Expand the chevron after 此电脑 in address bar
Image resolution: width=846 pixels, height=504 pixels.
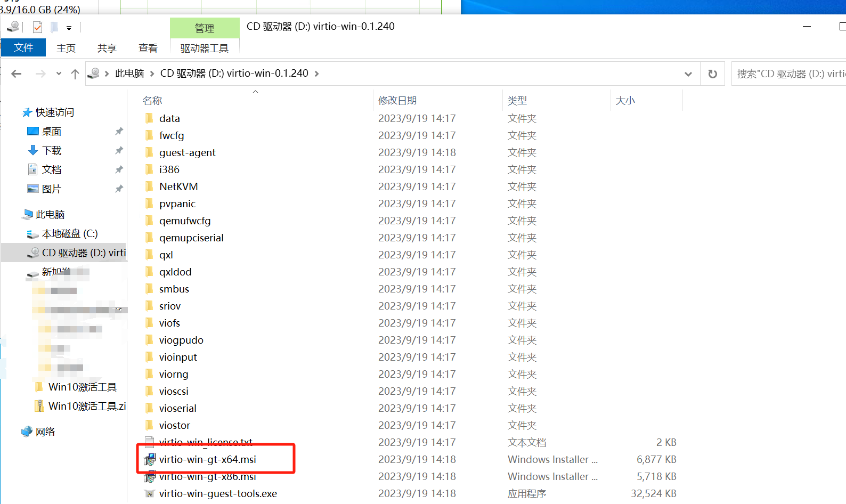152,74
